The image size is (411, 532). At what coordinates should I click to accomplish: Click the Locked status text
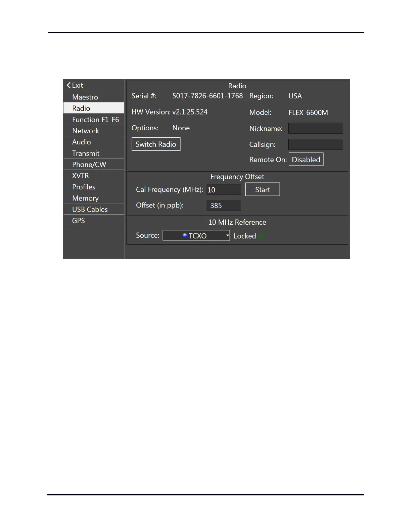click(245, 236)
